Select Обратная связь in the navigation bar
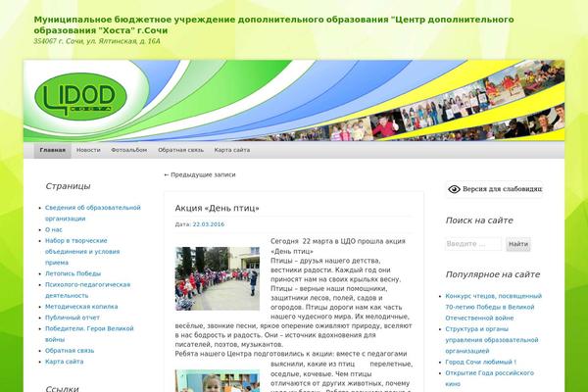 pos(180,150)
